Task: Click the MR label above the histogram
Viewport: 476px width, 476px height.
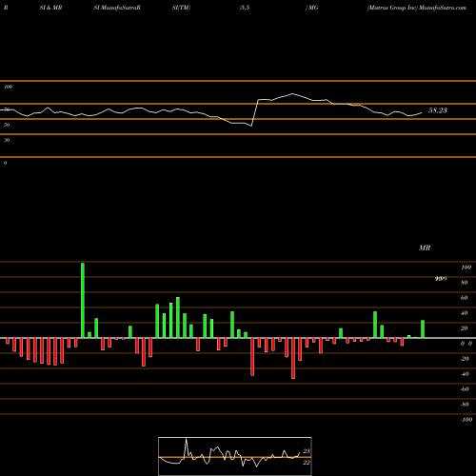Action: click(425, 248)
